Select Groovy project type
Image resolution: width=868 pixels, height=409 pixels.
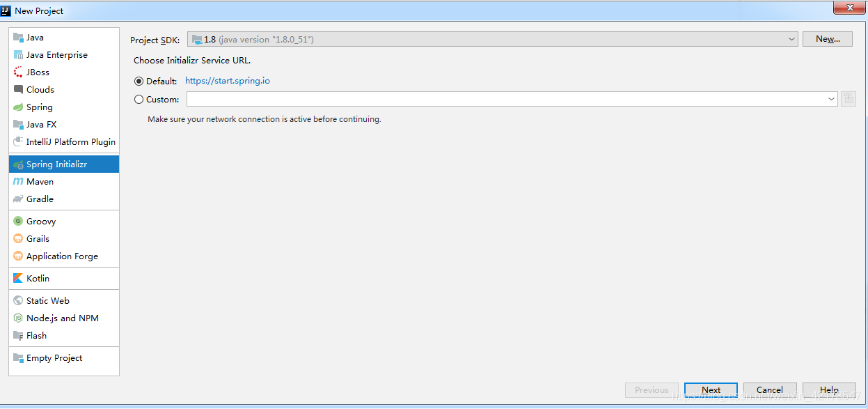coord(64,222)
